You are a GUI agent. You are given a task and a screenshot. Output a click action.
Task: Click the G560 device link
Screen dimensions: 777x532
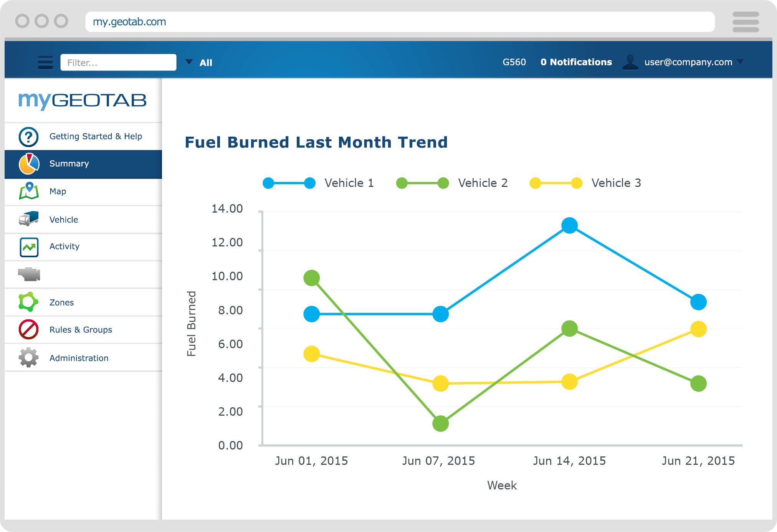[x=514, y=62]
